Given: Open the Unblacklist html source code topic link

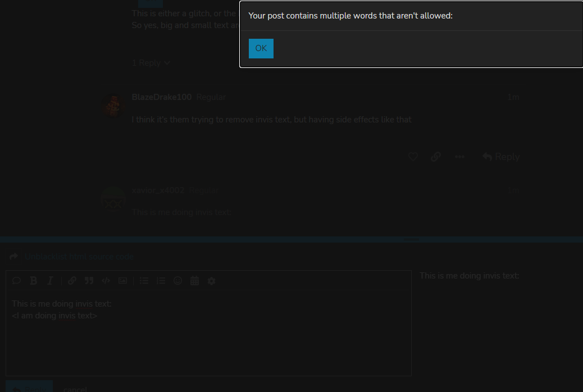Looking at the screenshot, I should point(79,257).
